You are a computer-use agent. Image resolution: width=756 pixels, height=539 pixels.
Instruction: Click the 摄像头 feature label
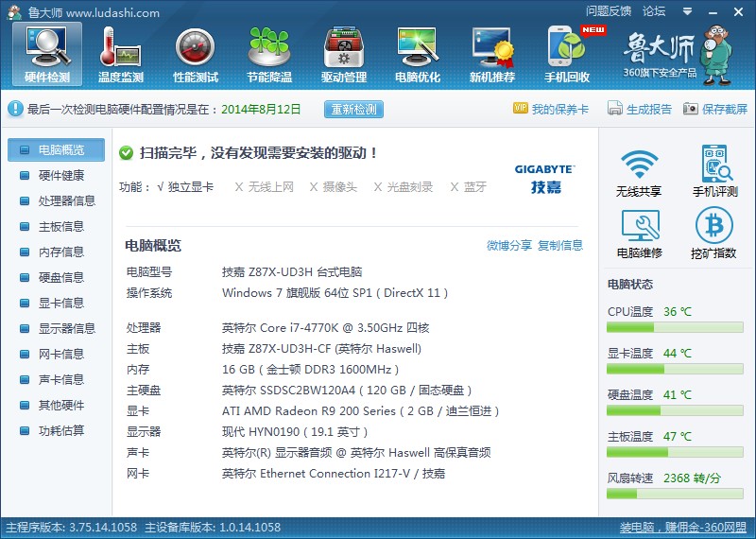(339, 186)
